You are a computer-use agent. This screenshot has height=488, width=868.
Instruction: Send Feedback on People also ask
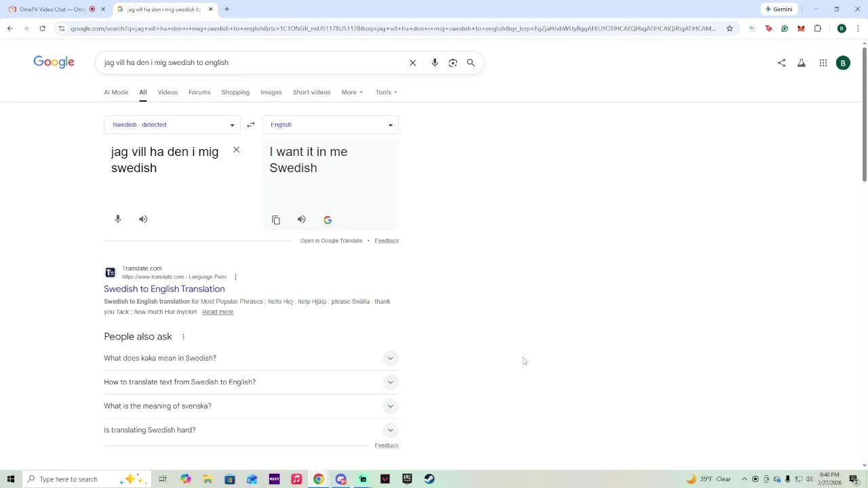coord(387,445)
